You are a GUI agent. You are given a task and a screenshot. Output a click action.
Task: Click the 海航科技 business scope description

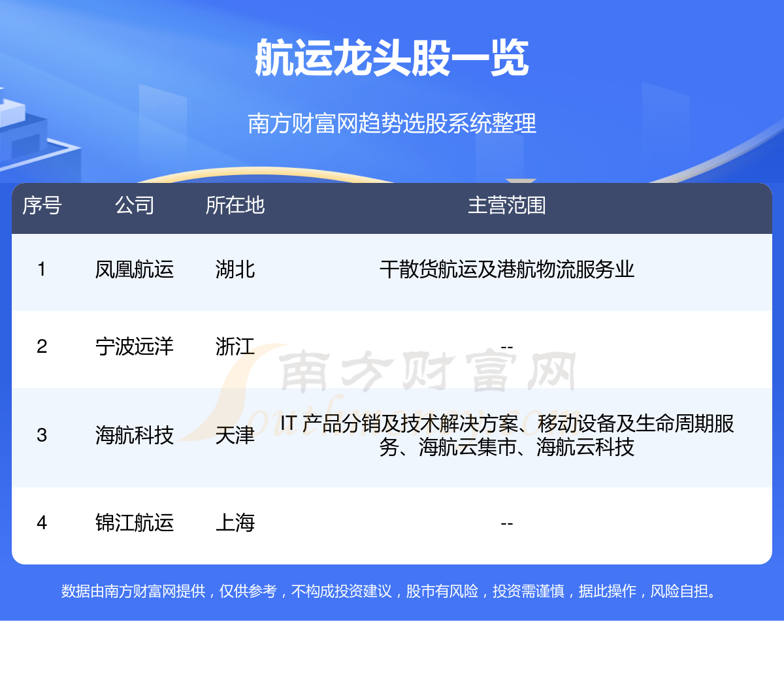pyautogui.click(x=507, y=435)
